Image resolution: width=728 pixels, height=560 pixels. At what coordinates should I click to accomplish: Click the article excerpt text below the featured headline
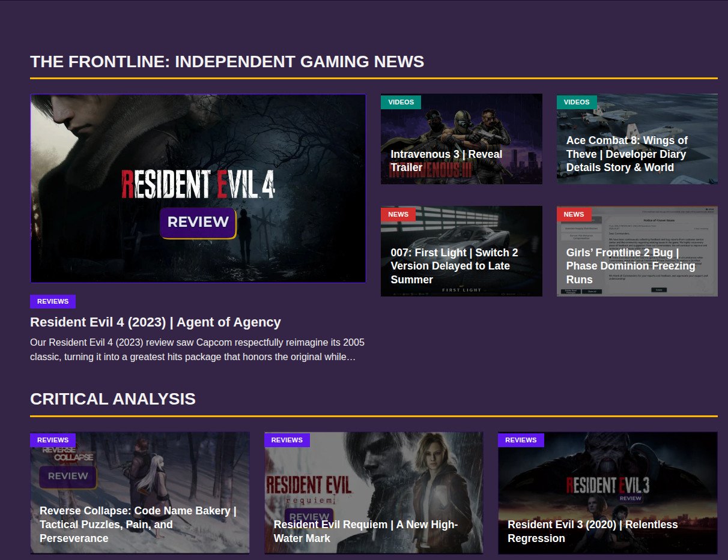point(197,349)
